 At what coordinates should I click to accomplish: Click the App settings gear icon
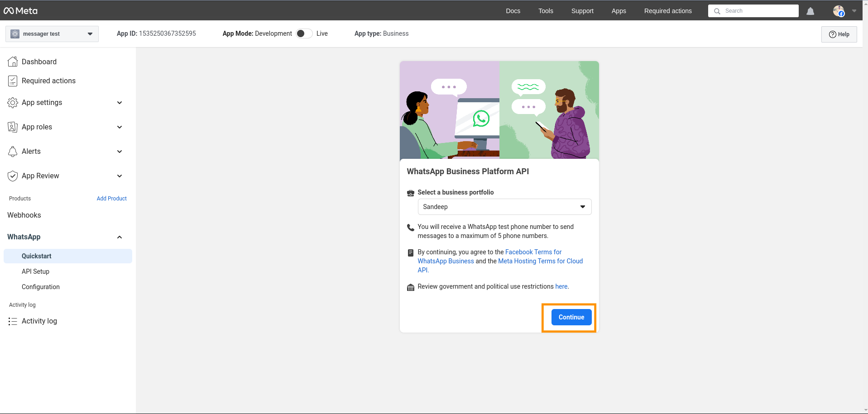click(x=13, y=103)
